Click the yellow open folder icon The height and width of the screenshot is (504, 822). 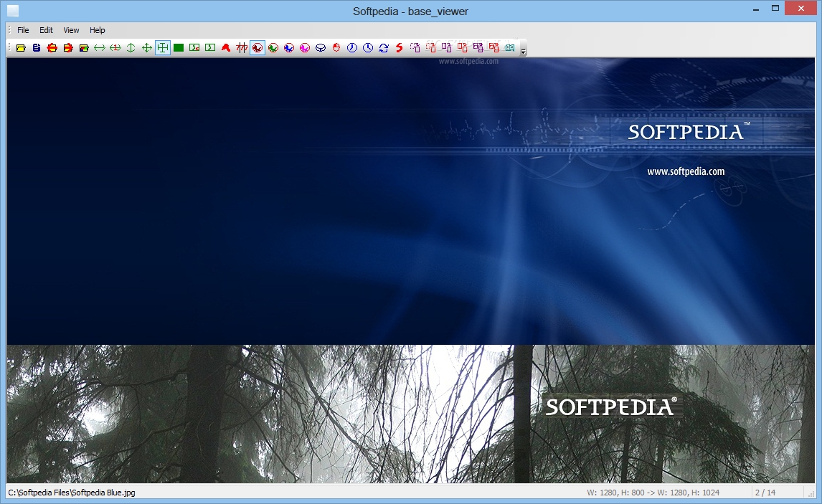pyautogui.click(x=21, y=47)
